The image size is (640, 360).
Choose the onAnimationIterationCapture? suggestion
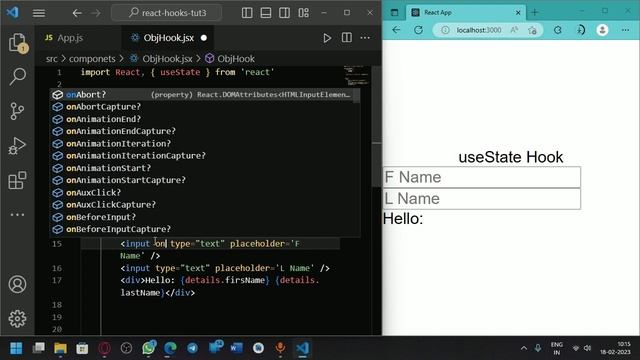click(205, 156)
